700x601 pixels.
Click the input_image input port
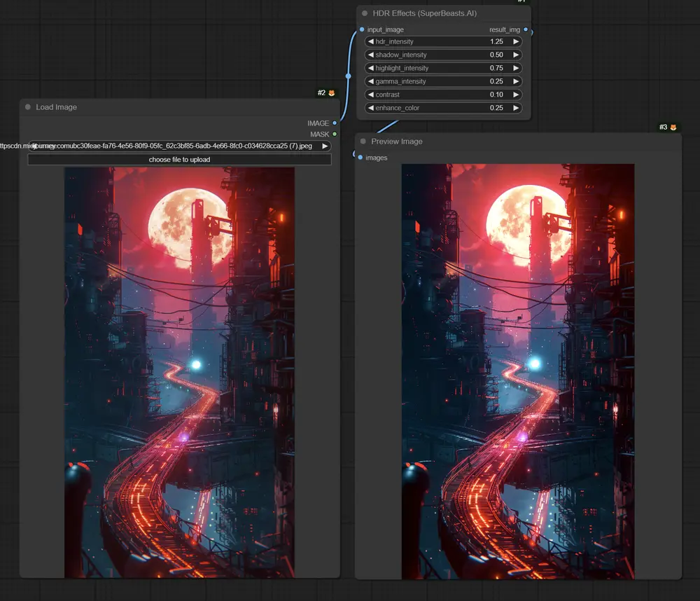point(361,29)
